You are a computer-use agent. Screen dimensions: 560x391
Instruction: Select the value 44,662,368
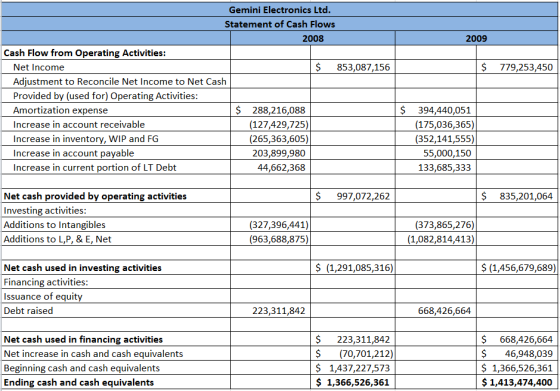coord(281,167)
